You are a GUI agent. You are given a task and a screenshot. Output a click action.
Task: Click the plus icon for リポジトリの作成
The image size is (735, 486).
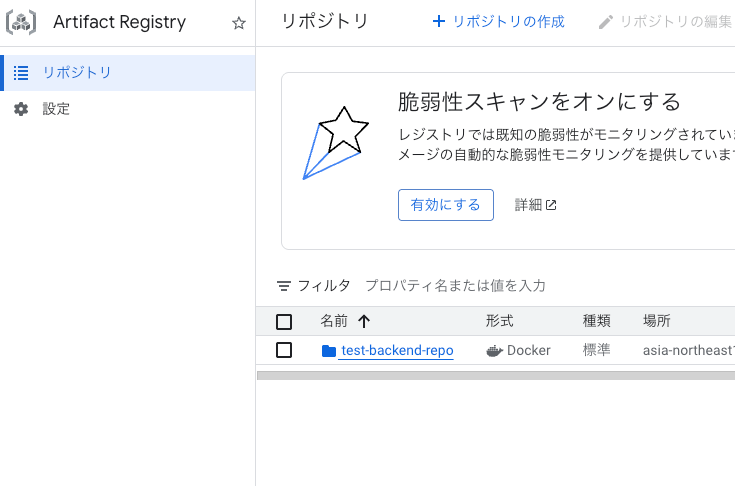[x=439, y=21]
